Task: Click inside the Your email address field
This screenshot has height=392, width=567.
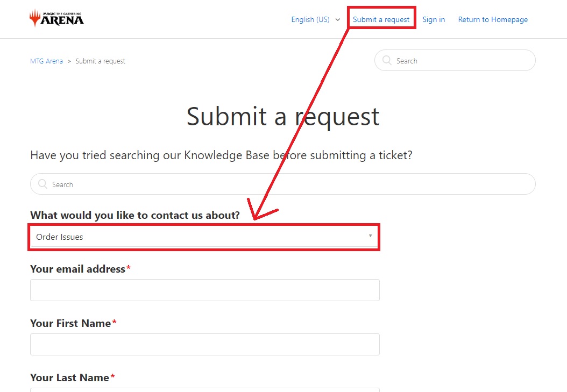Action: coord(204,290)
